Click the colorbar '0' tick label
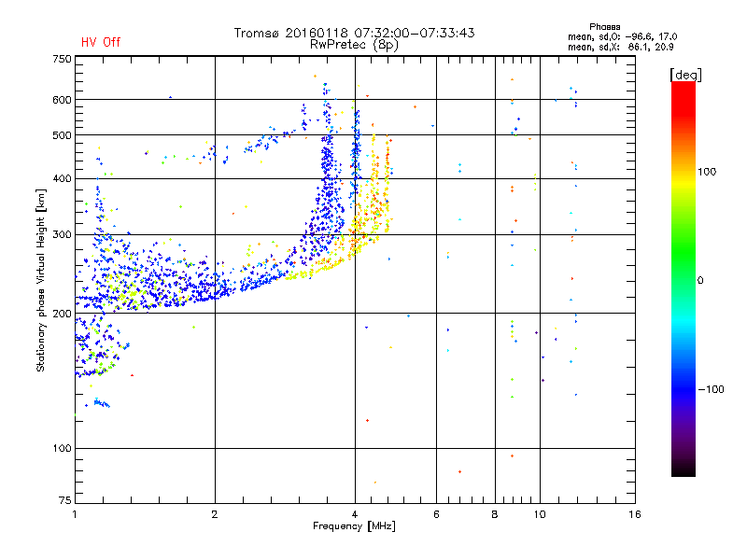Image resolution: width=747 pixels, height=560 pixels. click(x=699, y=280)
